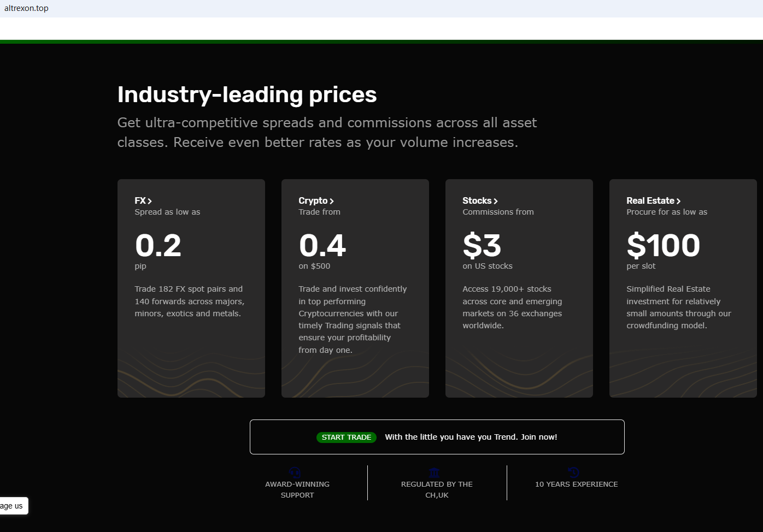The width and height of the screenshot is (763, 532).
Task: Click the chevron arrow next to Crypto
Action: tap(332, 201)
